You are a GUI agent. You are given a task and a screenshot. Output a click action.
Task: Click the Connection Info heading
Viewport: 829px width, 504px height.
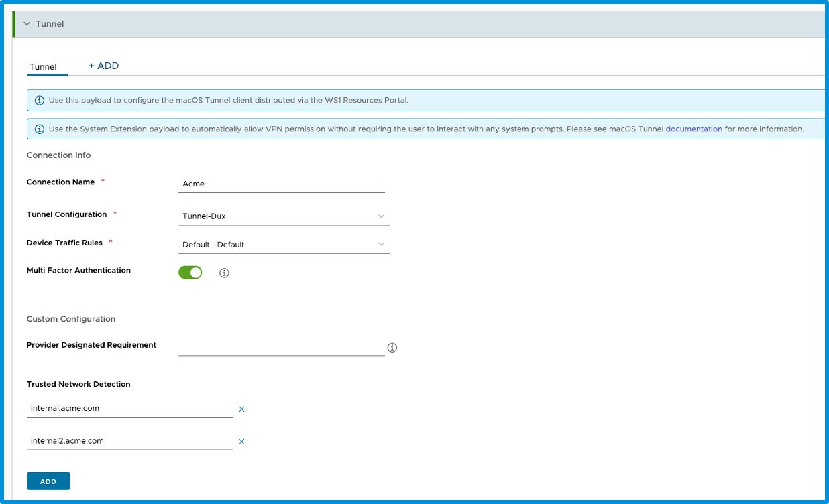[58, 155]
